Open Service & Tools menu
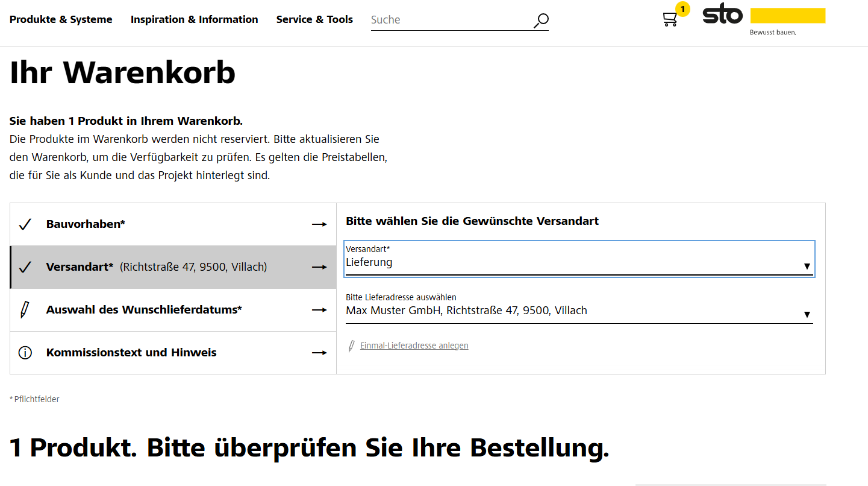 (314, 19)
